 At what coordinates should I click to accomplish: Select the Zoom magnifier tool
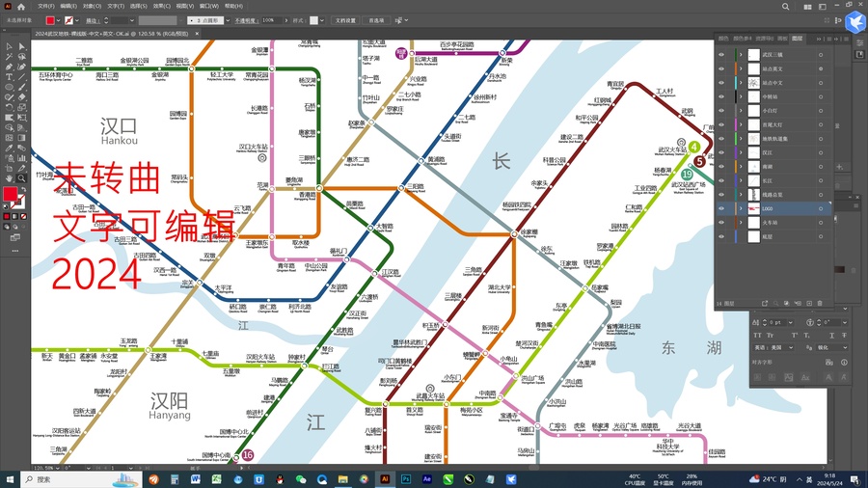21,178
